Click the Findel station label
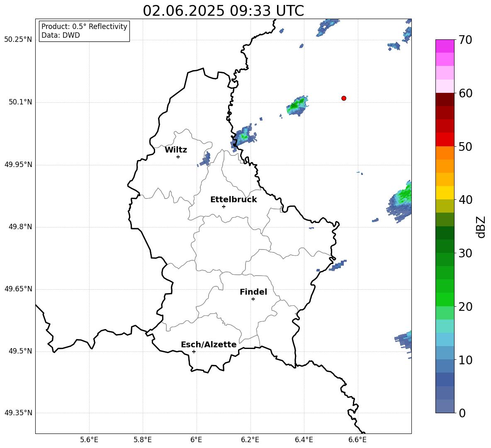 [253, 292]
